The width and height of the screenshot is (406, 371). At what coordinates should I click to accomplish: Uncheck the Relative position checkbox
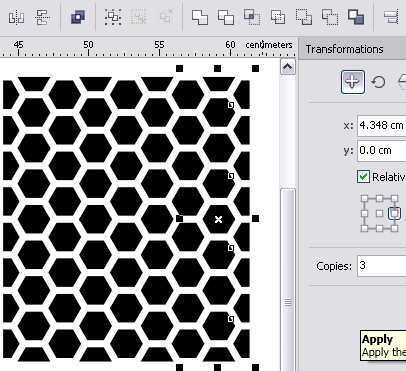click(363, 177)
